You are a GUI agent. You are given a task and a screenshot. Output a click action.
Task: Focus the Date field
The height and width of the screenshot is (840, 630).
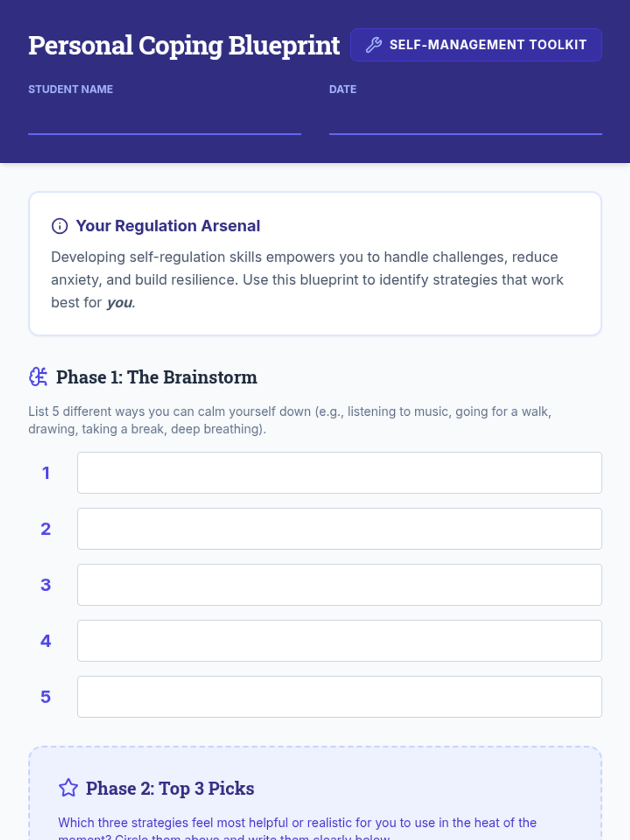point(465,120)
